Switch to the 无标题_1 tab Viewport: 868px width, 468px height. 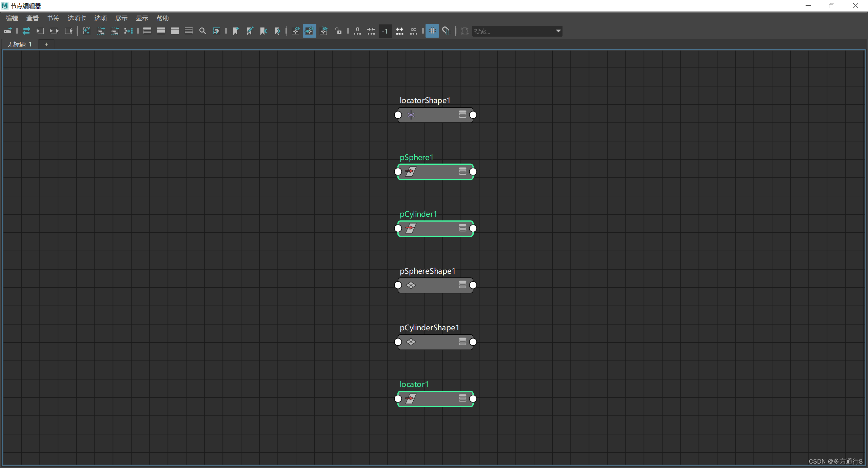pyautogui.click(x=20, y=44)
